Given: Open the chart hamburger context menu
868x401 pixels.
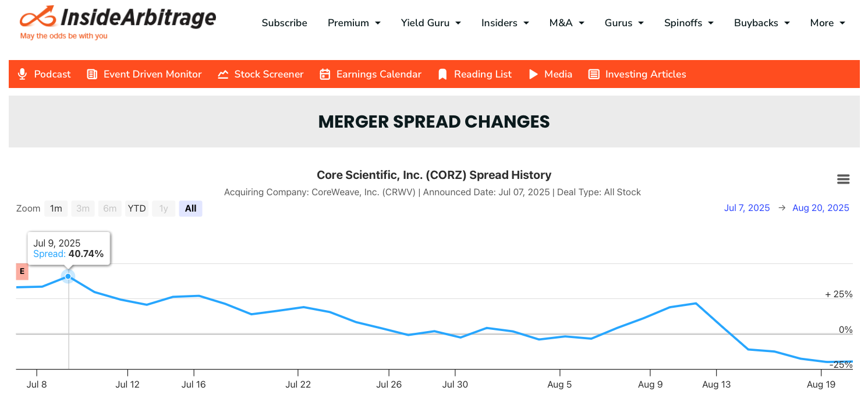Looking at the screenshot, I should [x=843, y=180].
